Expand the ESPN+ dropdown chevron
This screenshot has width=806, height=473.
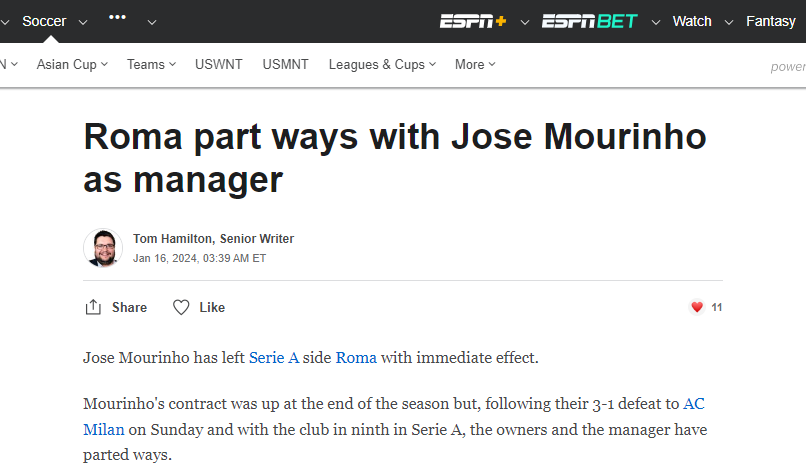[524, 22]
